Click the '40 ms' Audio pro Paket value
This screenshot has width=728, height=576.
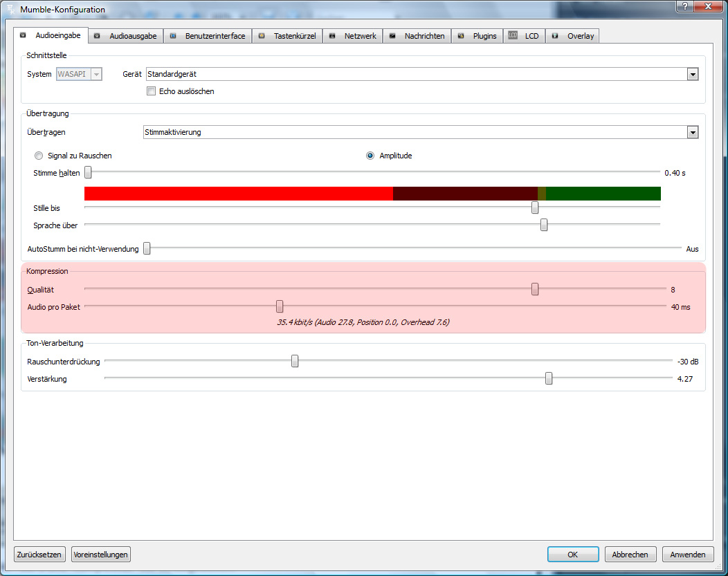681,307
